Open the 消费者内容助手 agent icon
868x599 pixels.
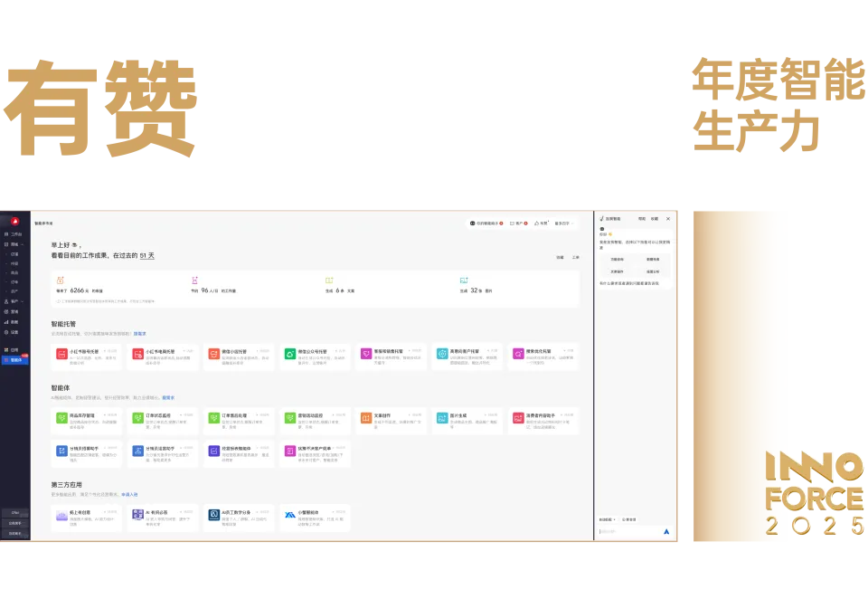[518, 418]
